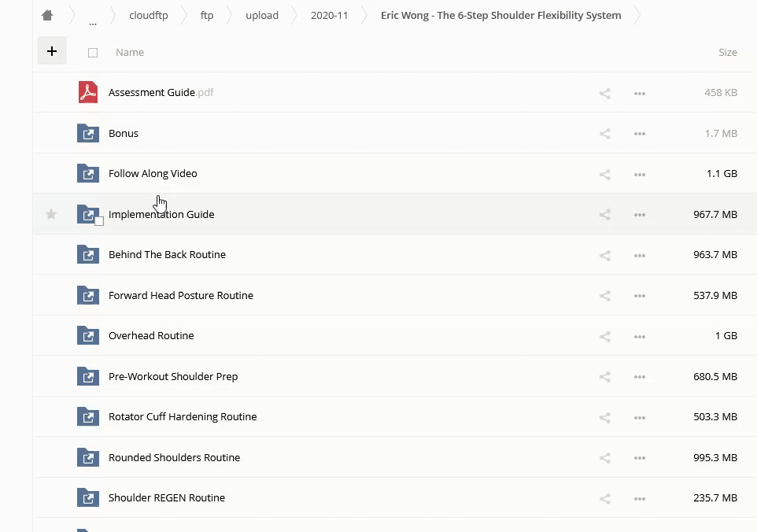Screen dimensions: 757x532
Task: Open more actions for Forward Head Posture Routine
Action: 640,297
